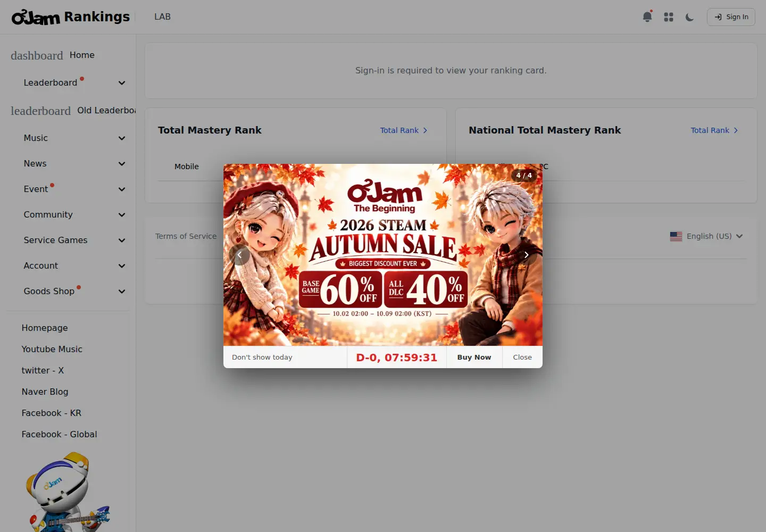Expand the Event section chevron
The image size is (766, 532).
click(x=122, y=189)
